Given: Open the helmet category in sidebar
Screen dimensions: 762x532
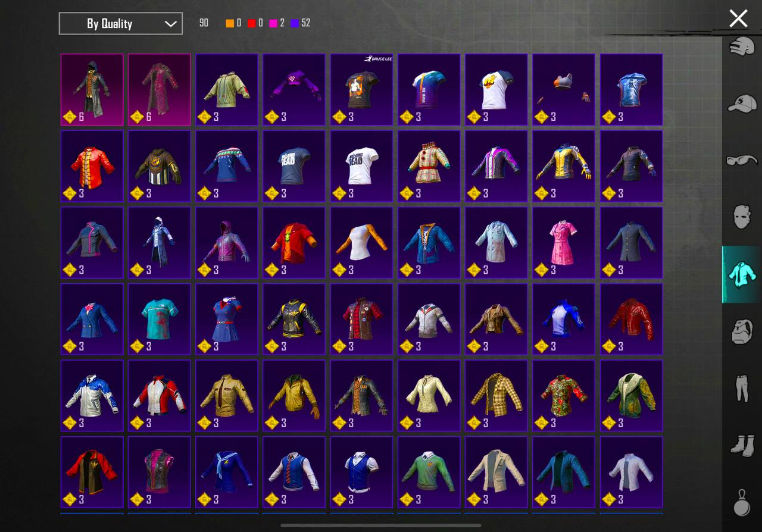Looking at the screenshot, I should [742, 46].
